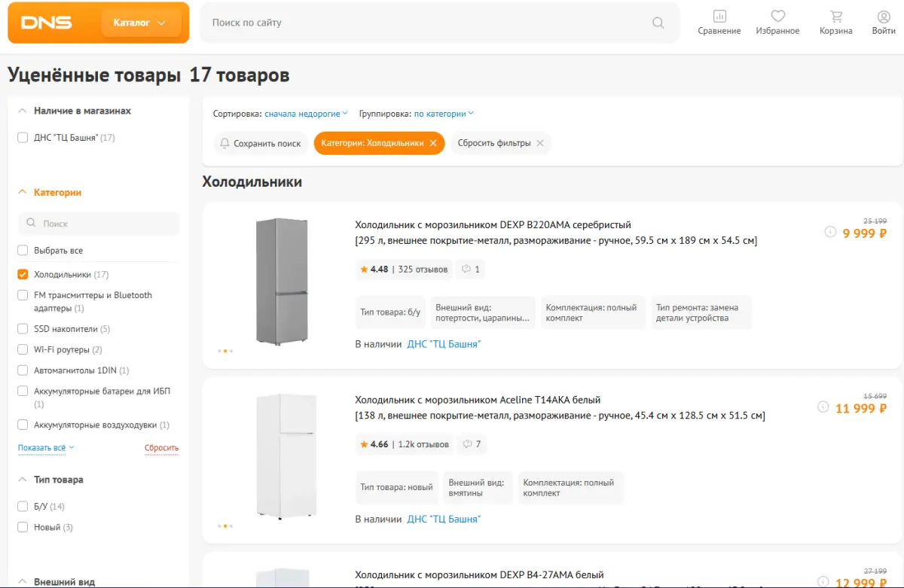Screen dimensions: 904x588
Task: Open DEXP B220AMA fridge thumbnail
Action: coord(282,282)
